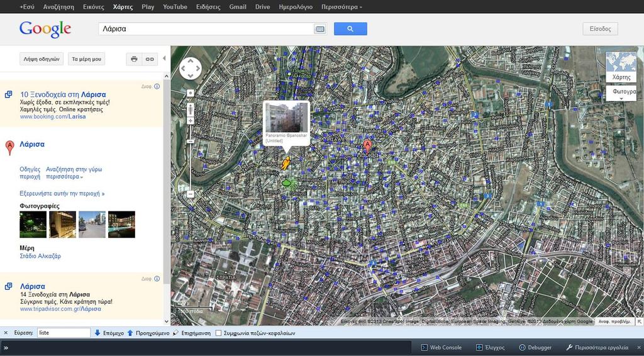Click the green marker below the pegman

coord(286,182)
